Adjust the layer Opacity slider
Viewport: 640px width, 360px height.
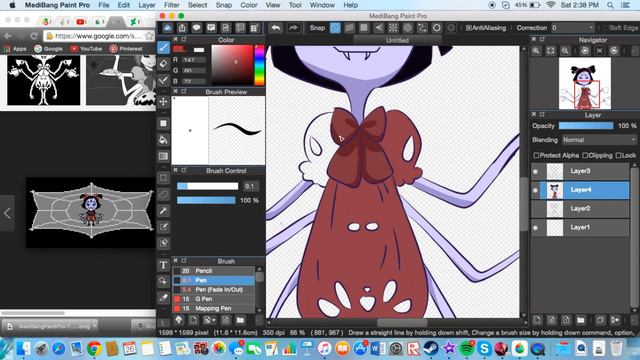pos(586,126)
